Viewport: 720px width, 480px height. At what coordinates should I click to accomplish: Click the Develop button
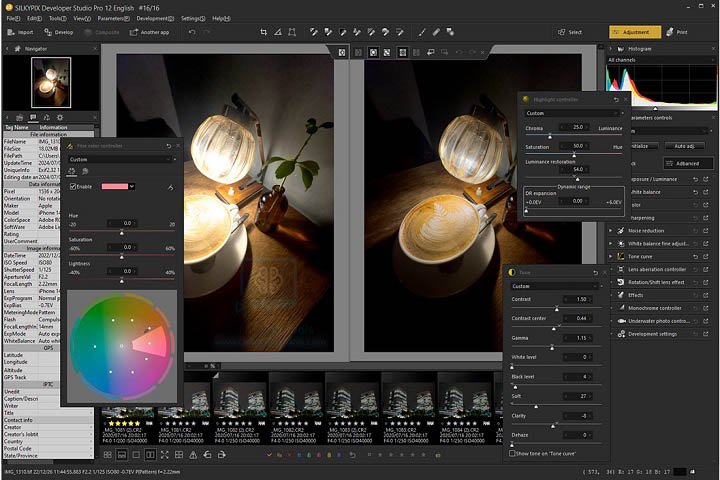pos(59,32)
